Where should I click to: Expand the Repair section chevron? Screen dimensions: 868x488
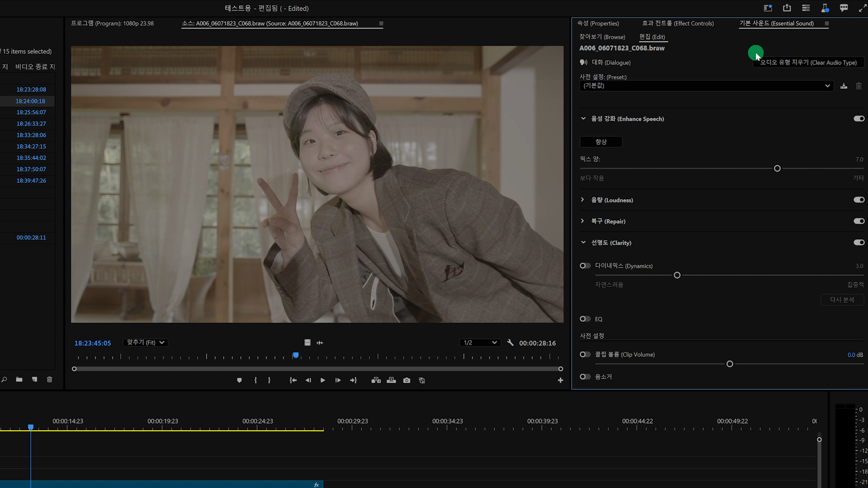[582, 221]
